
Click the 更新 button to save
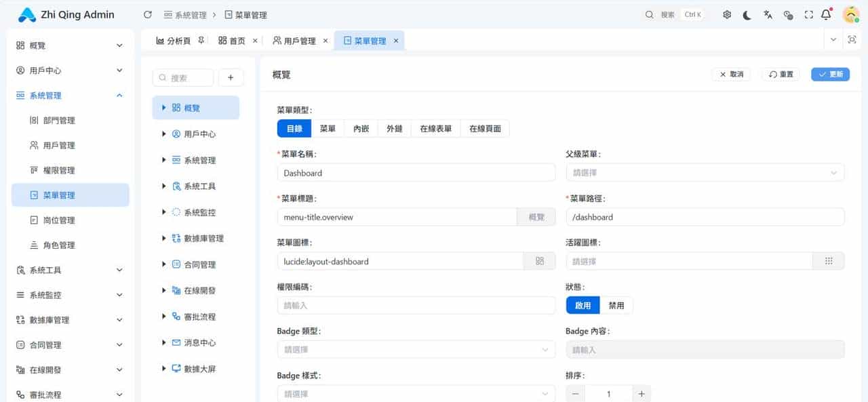(x=830, y=75)
